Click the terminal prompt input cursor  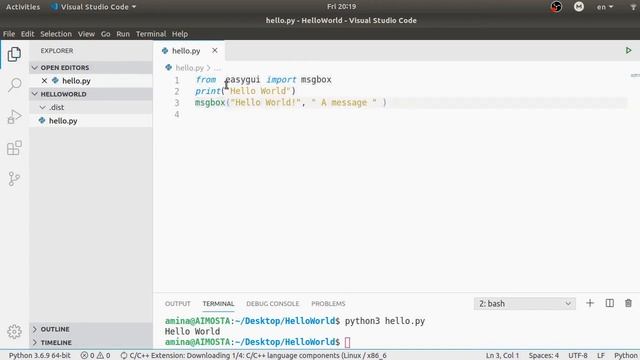[347, 342]
